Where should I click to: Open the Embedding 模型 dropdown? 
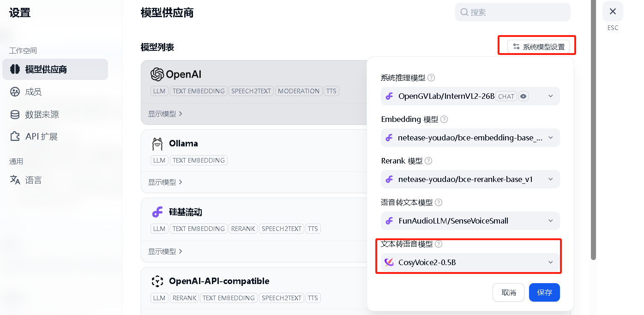[x=470, y=138]
